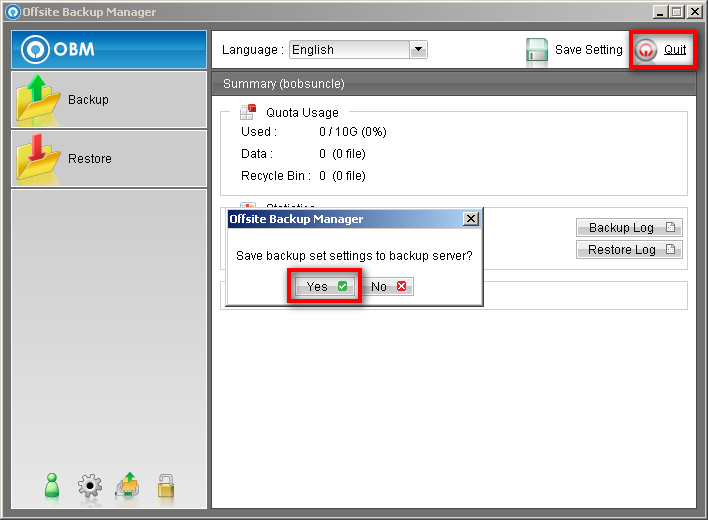Click the green user profile icon

click(54, 486)
